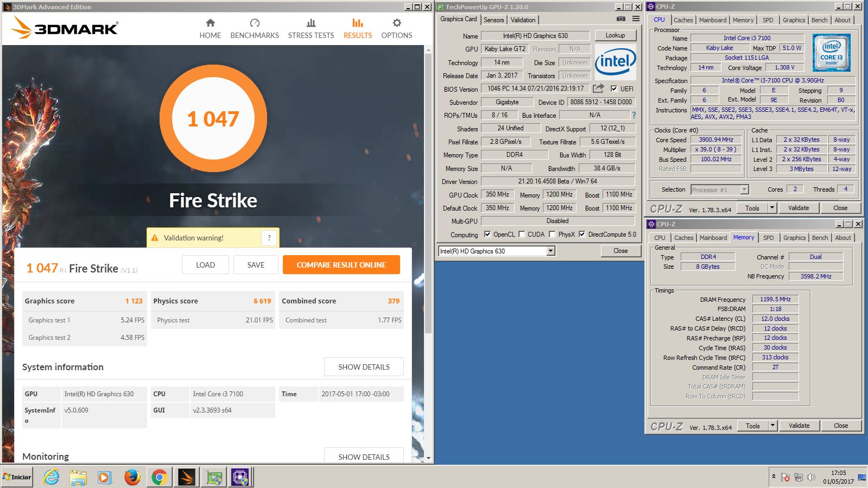The height and width of the screenshot is (488, 868).
Task: Open SPD tab in bottom CPU-Z window
Action: (x=769, y=238)
